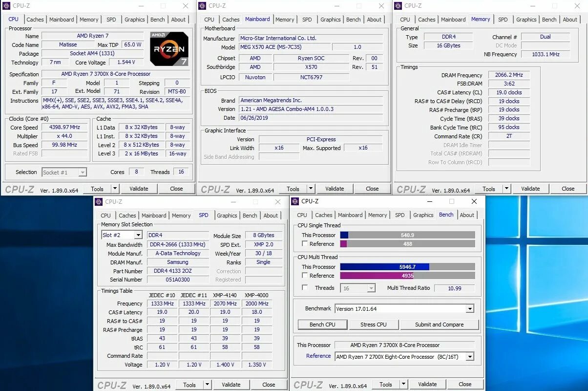Click This Processor single thread score bar 540.9
This screenshot has height=391, width=588.
[407, 235]
